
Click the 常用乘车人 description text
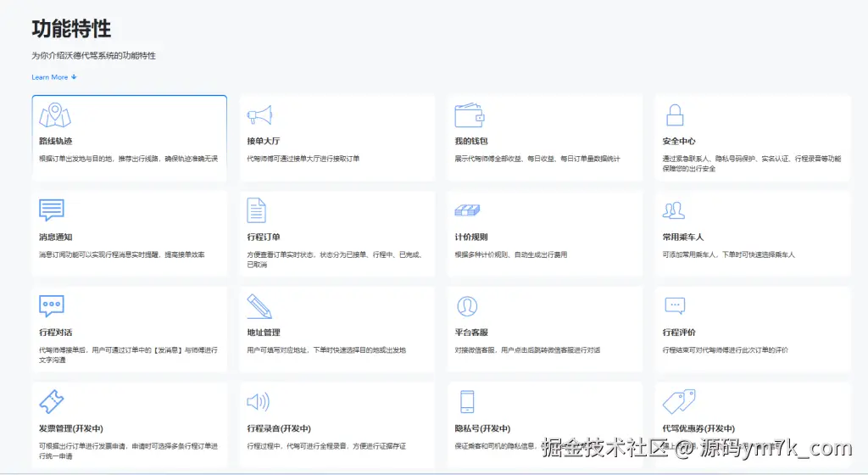pos(728,254)
